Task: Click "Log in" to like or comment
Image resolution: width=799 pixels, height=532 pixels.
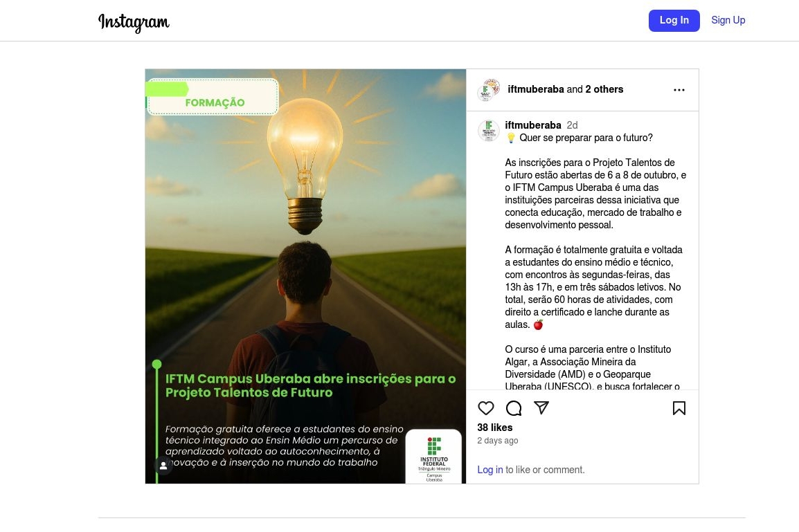Action: [490, 470]
